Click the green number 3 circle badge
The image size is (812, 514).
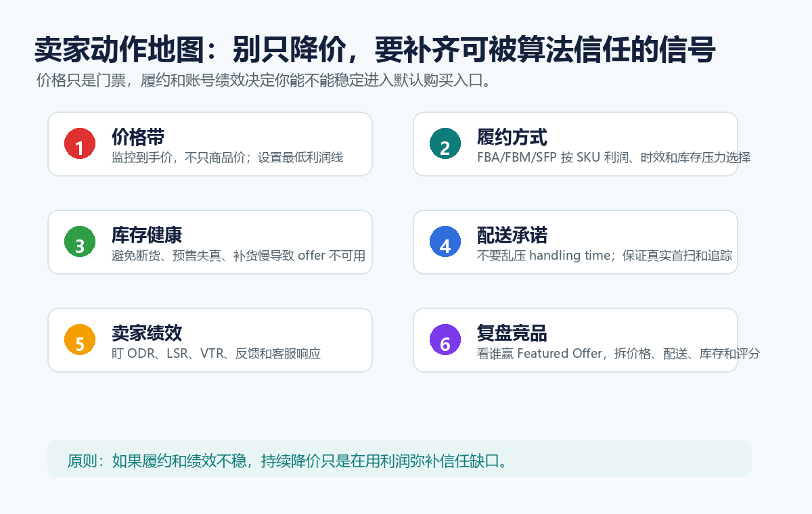pyautogui.click(x=80, y=242)
